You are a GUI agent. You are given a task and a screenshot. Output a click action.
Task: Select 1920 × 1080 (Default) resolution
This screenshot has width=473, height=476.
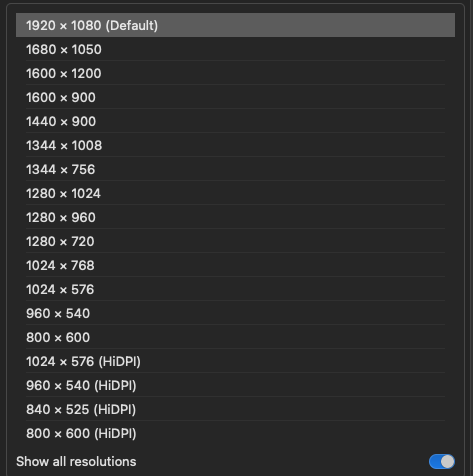(x=235, y=25)
